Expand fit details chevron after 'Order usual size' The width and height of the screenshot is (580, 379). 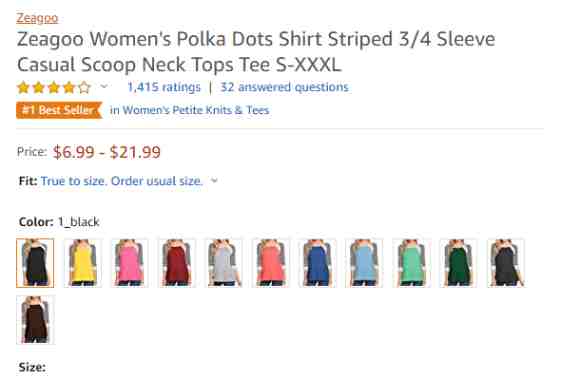point(214,181)
